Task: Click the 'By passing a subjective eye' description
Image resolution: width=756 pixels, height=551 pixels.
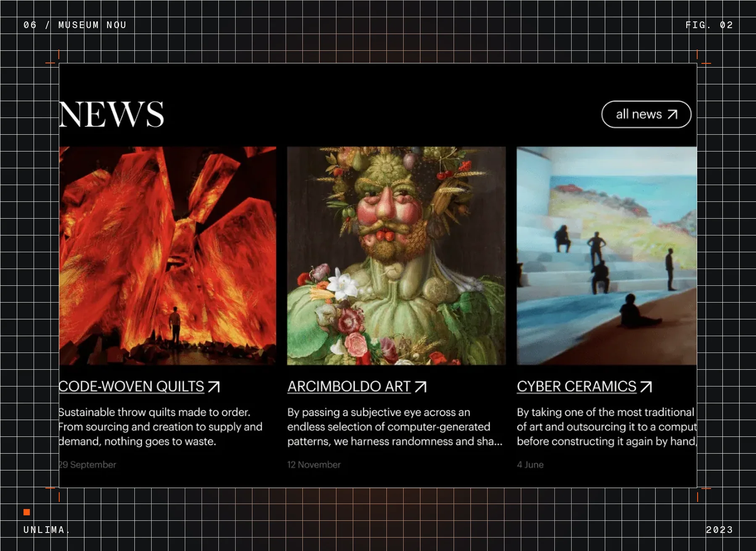Action: (395, 427)
